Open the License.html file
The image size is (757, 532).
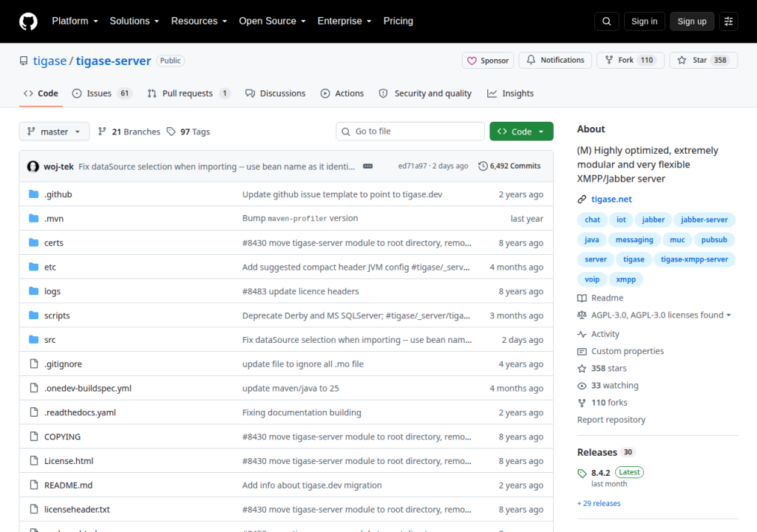[69, 461]
